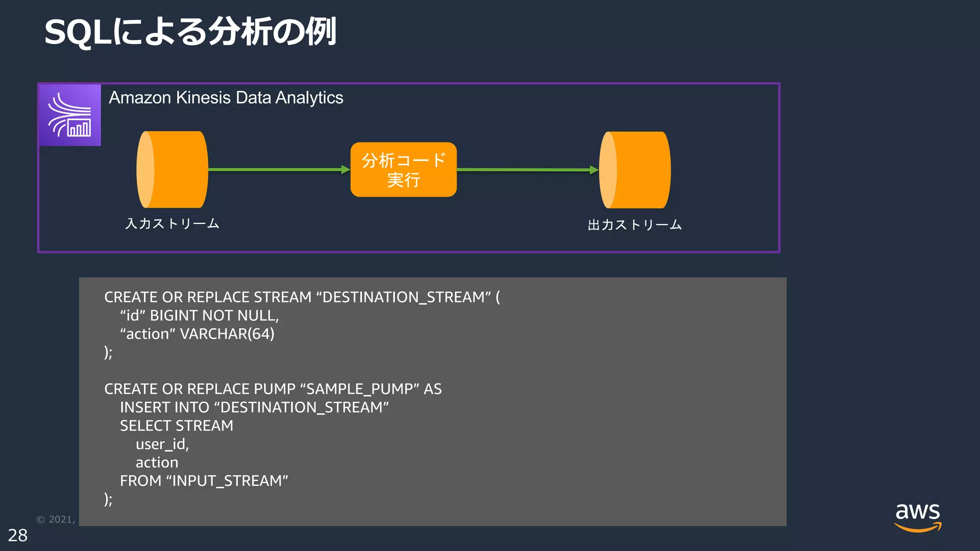Image resolution: width=980 pixels, height=551 pixels.
Task: Click the CREATE OR REPLACE PUMP line
Action: coord(273,389)
